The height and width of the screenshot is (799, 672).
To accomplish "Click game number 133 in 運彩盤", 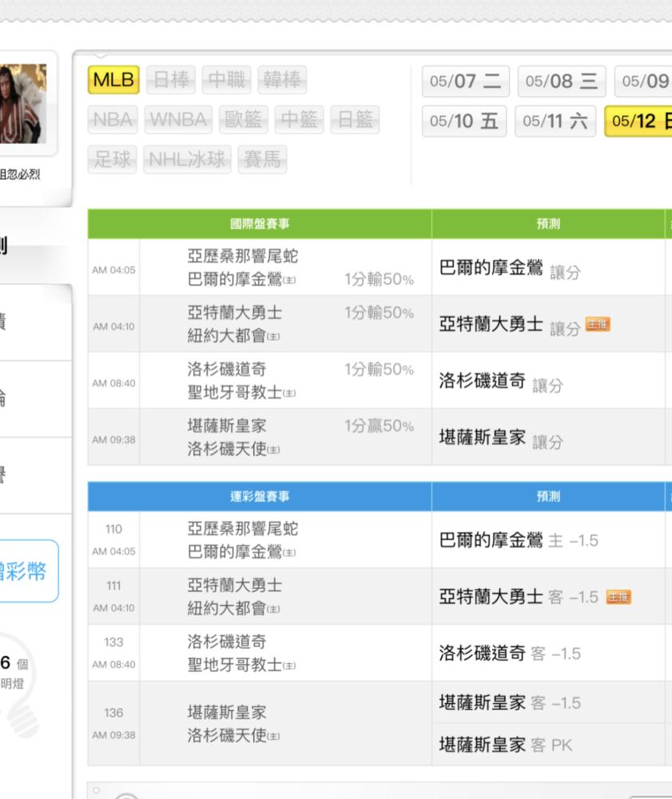I will [x=113, y=642].
